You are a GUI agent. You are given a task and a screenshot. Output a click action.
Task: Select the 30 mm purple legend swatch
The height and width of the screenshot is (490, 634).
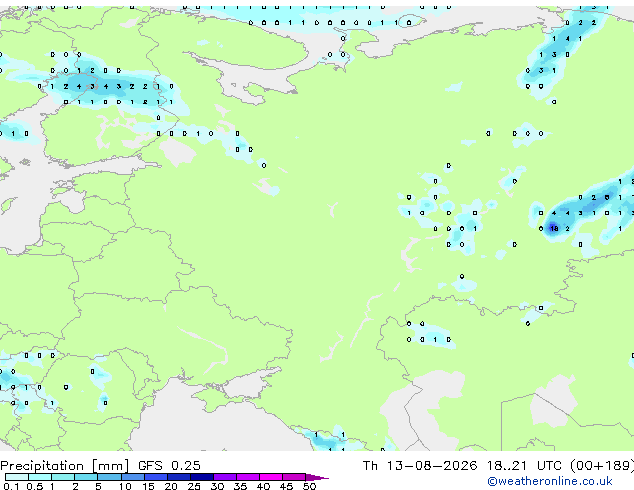pos(225,477)
